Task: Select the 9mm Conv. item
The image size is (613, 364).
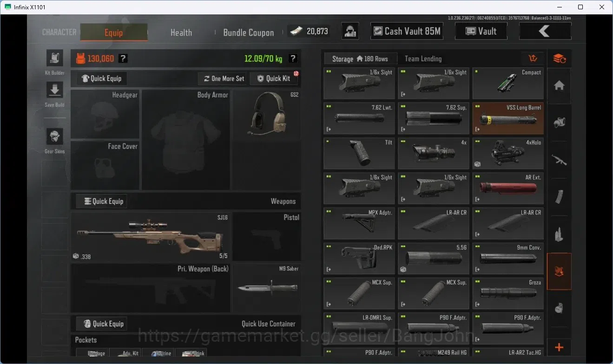Action: click(508, 259)
